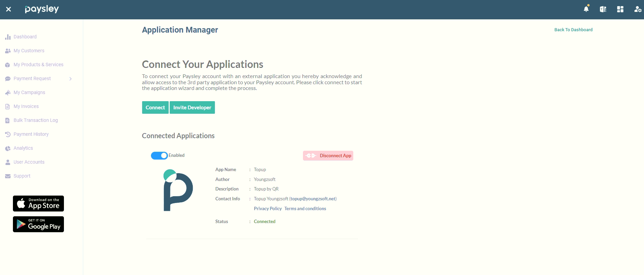Viewport: 644px width, 275px height.
Task: Open Bulk Transaction Log page
Action: 36,120
